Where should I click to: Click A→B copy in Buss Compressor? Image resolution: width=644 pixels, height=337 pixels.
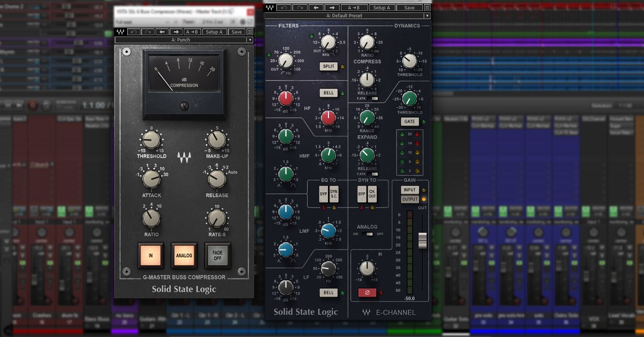tap(192, 32)
